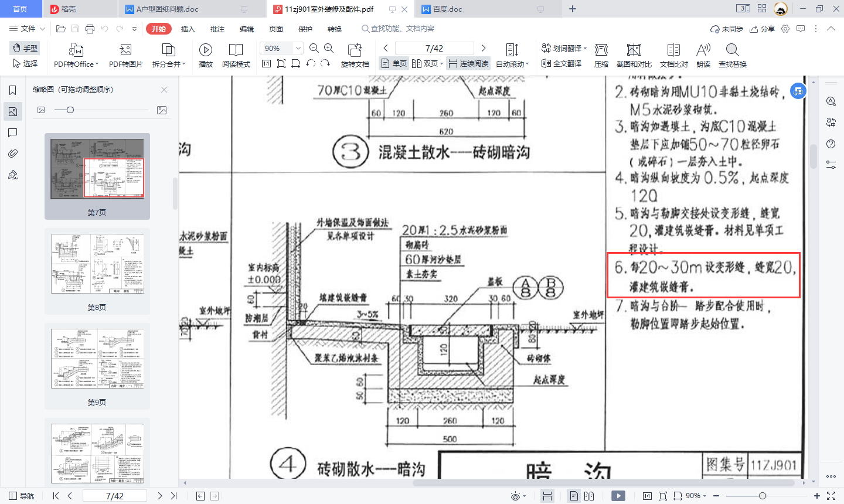
Task: Click the ribbon zoom-out magnifier
Action: [x=314, y=48]
